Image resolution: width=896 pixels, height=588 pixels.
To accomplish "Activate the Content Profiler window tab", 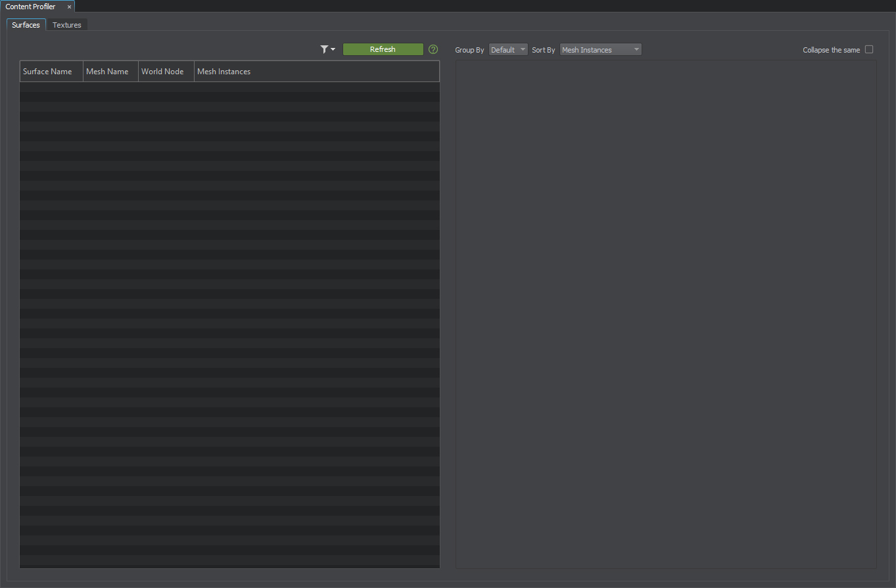I will pyautogui.click(x=31, y=7).
